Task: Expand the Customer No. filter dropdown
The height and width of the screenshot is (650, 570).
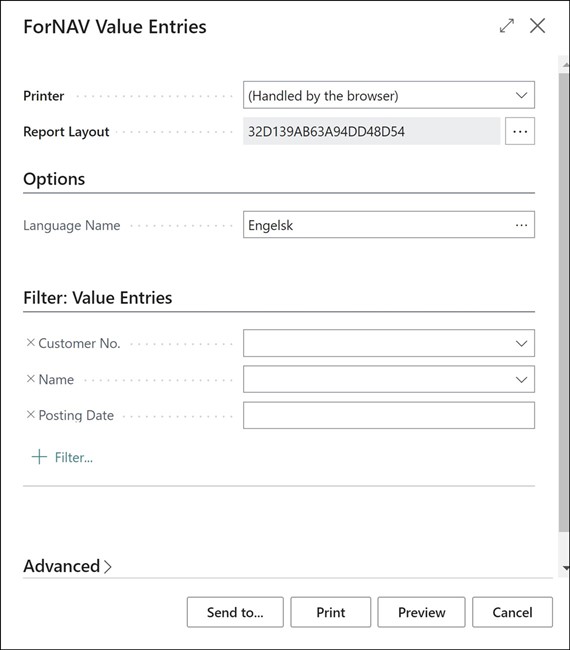Action: coord(521,343)
